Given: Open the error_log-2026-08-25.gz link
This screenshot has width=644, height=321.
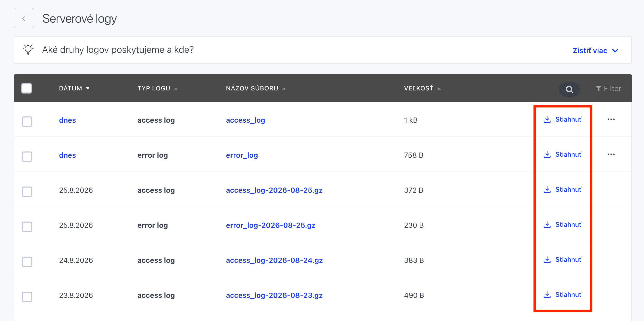Looking at the screenshot, I should [270, 225].
